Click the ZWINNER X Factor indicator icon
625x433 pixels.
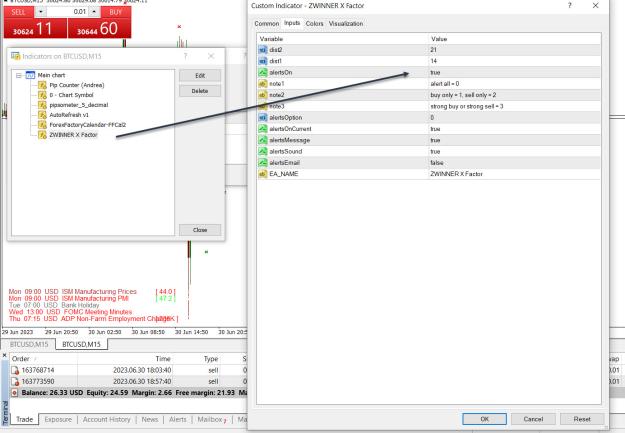(42, 135)
